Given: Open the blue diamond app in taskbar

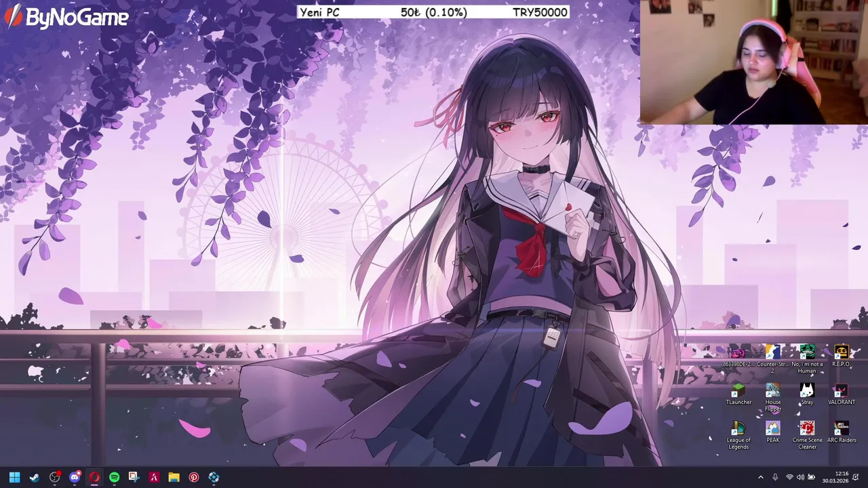Looking at the screenshot, I should click(214, 477).
